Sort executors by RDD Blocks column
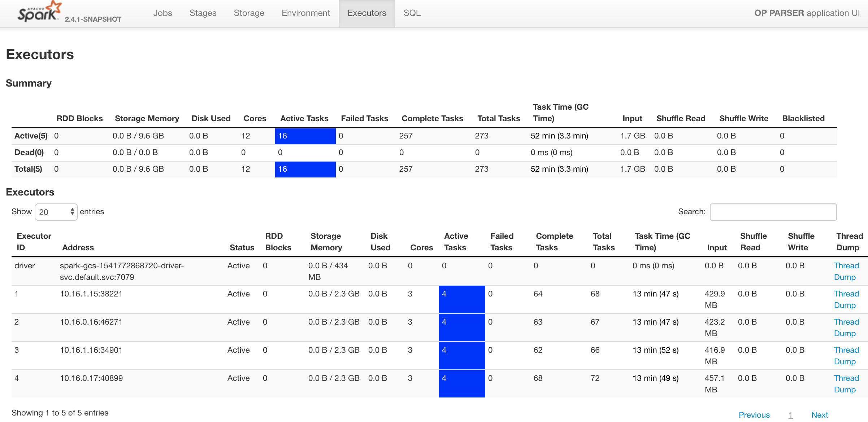This screenshot has height=422, width=868. tap(278, 242)
